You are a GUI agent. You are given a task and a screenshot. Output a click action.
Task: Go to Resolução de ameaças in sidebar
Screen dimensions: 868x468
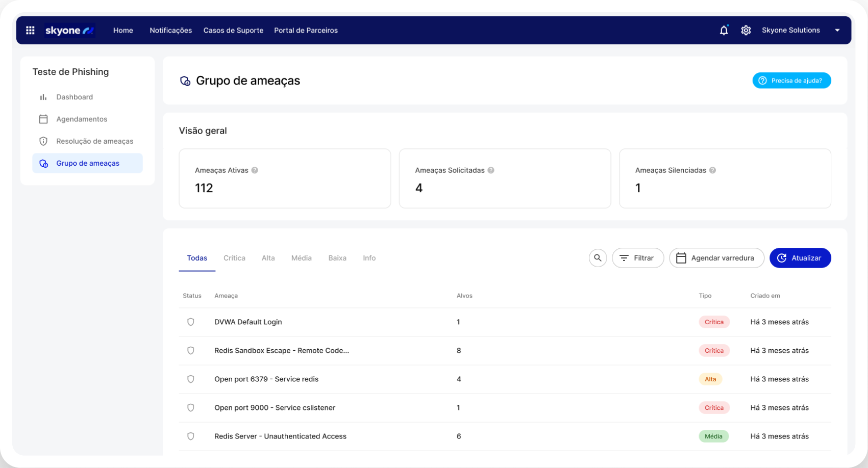94,141
